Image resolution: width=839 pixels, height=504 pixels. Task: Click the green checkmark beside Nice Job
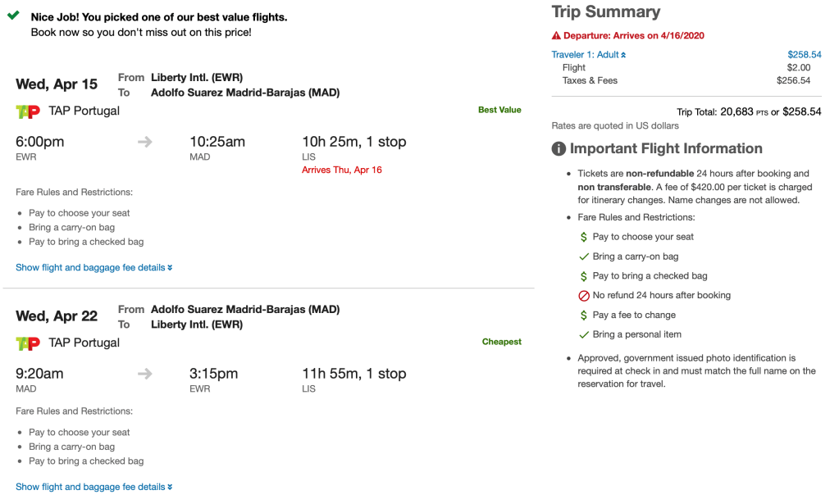click(x=13, y=16)
